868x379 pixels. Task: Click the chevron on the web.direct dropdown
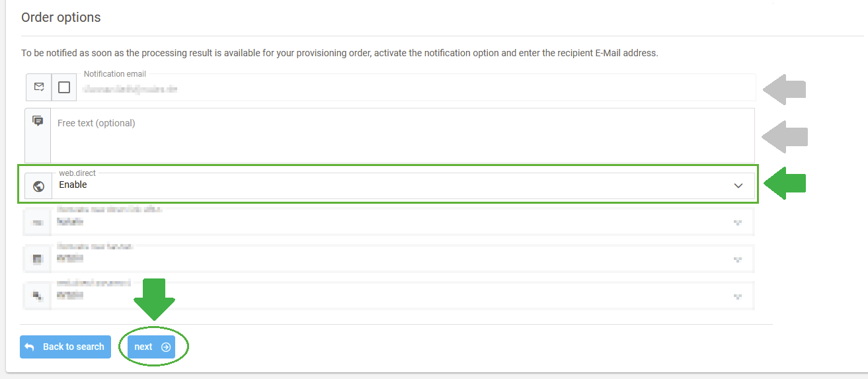pos(738,186)
